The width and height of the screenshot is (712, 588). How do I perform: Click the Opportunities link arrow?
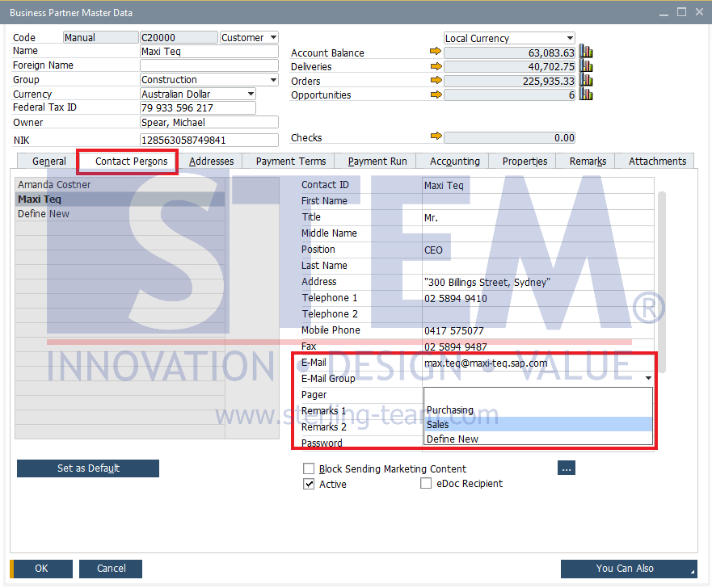436,94
